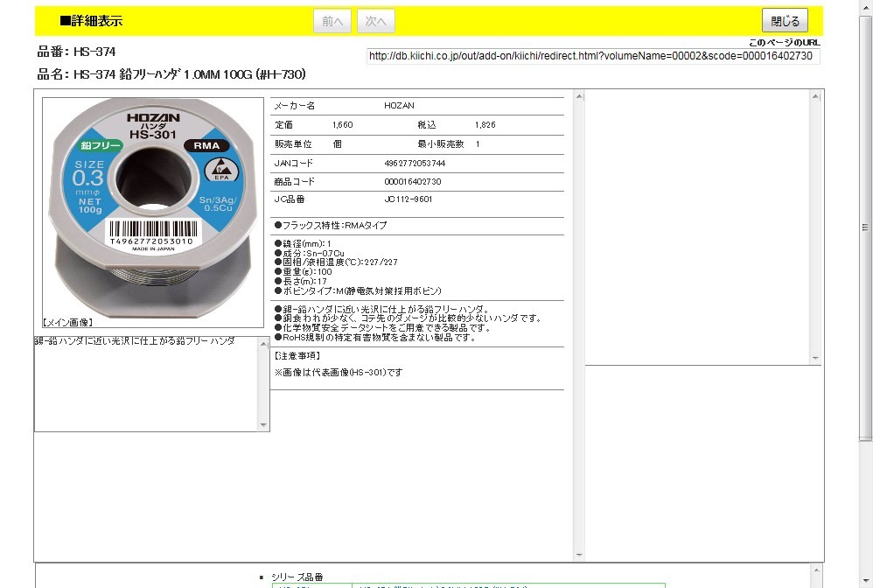
Task: Click the このページのURL label
Action: click(784, 42)
